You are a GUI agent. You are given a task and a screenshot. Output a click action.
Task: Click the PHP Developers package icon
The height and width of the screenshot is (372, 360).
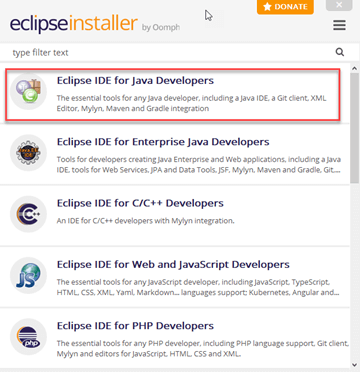pos(28,337)
